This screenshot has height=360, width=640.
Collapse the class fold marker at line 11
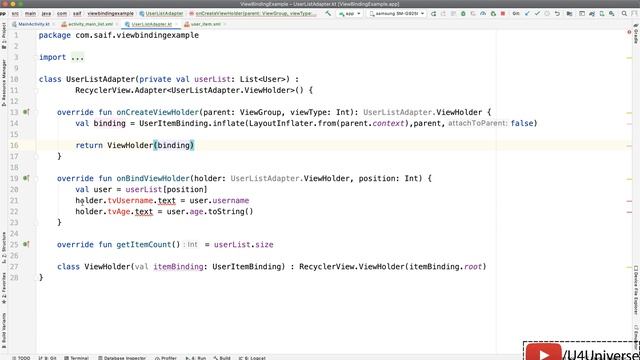point(36,90)
